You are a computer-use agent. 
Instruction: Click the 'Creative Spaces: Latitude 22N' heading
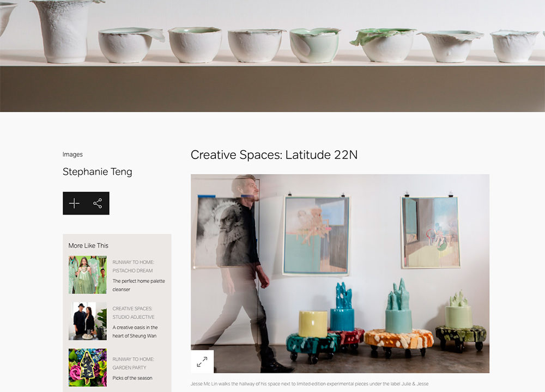[274, 155]
